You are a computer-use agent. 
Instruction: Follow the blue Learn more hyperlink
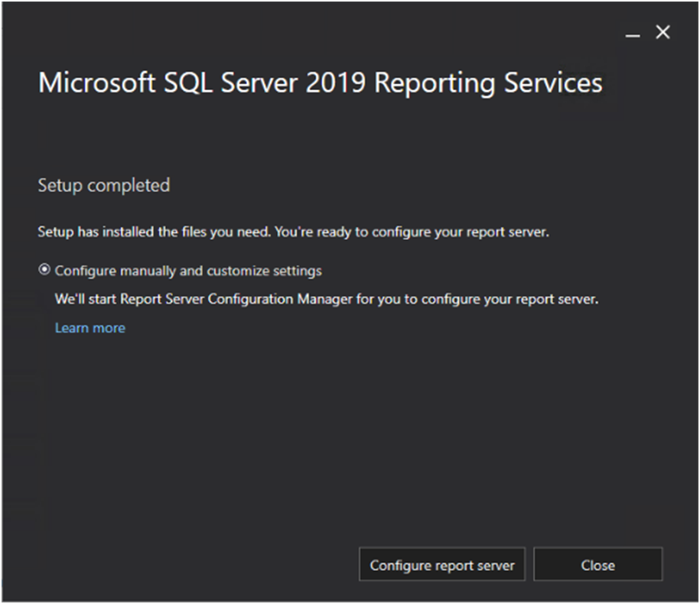[x=90, y=328]
